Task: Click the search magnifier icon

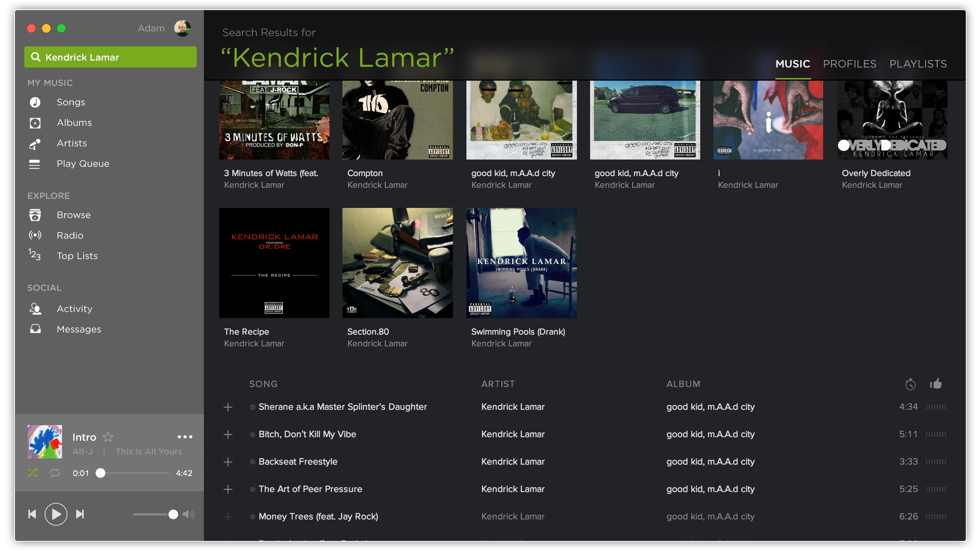Action: tap(35, 57)
